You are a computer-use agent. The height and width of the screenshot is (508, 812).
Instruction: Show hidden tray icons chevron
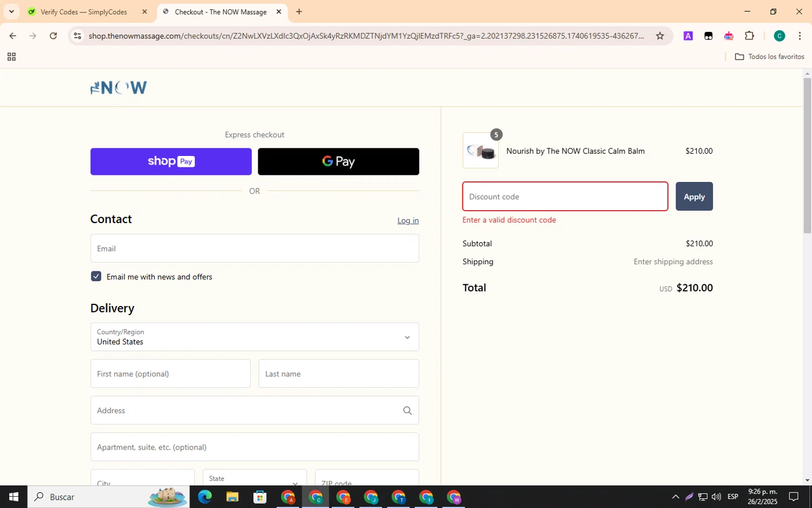[676, 497]
